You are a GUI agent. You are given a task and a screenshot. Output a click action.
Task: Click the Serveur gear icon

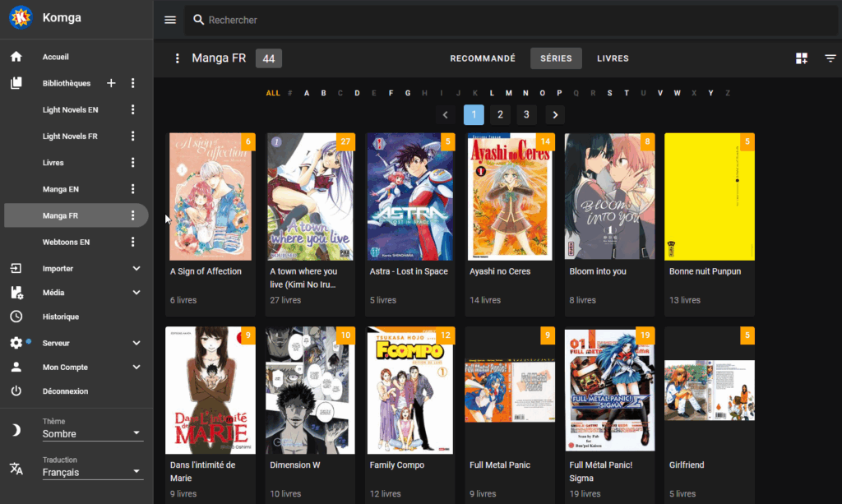click(x=16, y=343)
